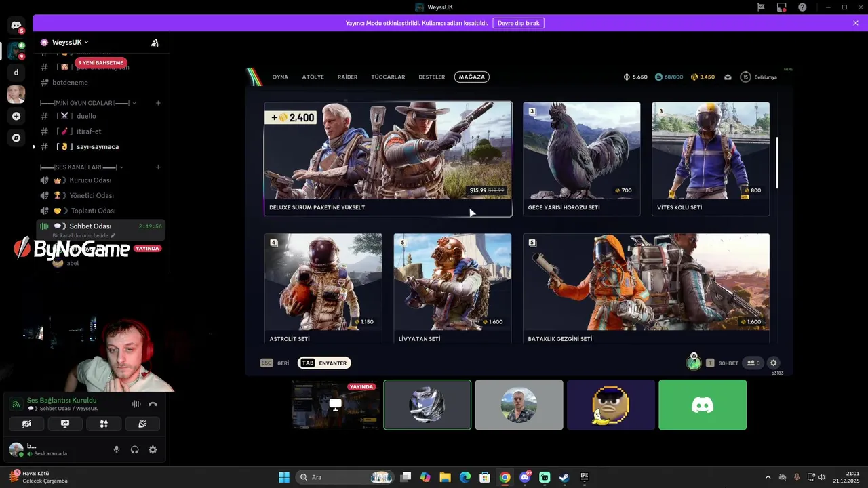This screenshot has width=868, height=488.
Task: Click the players group icon showing 0
Action: (753, 363)
